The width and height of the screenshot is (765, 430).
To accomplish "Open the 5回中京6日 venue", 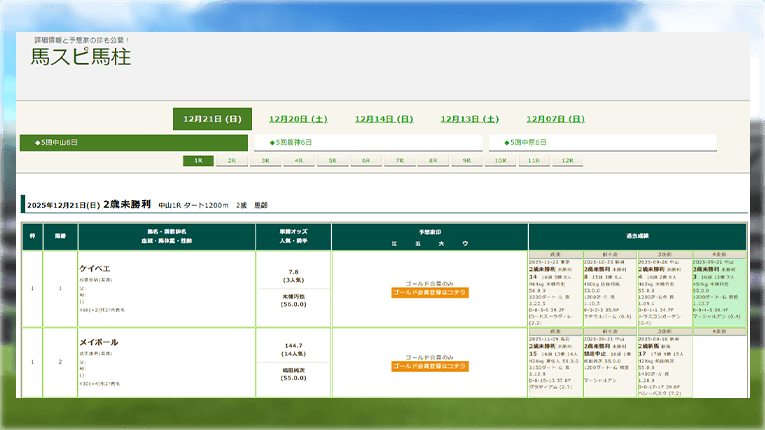I will 604,142.
